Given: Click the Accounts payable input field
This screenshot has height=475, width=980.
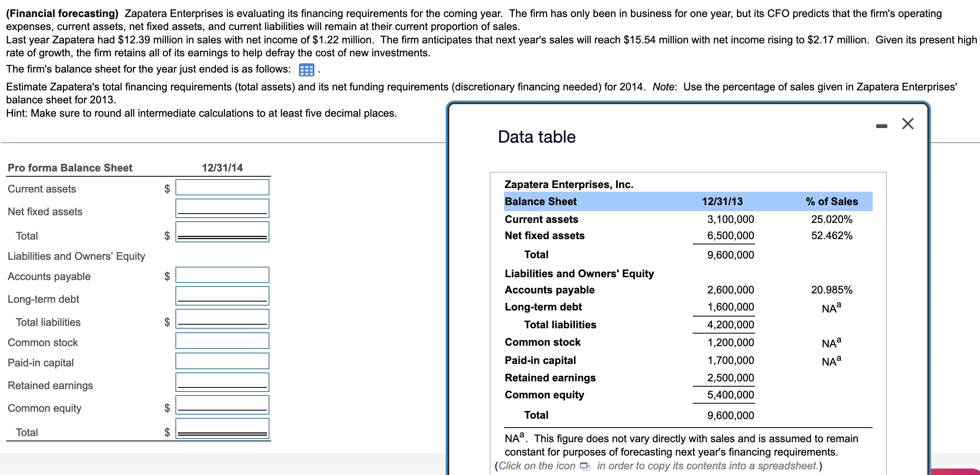Looking at the screenshot, I should [222, 274].
